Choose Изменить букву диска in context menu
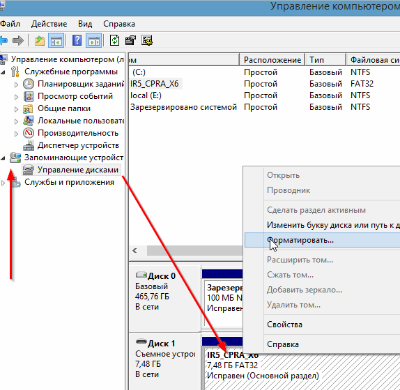 point(333,225)
